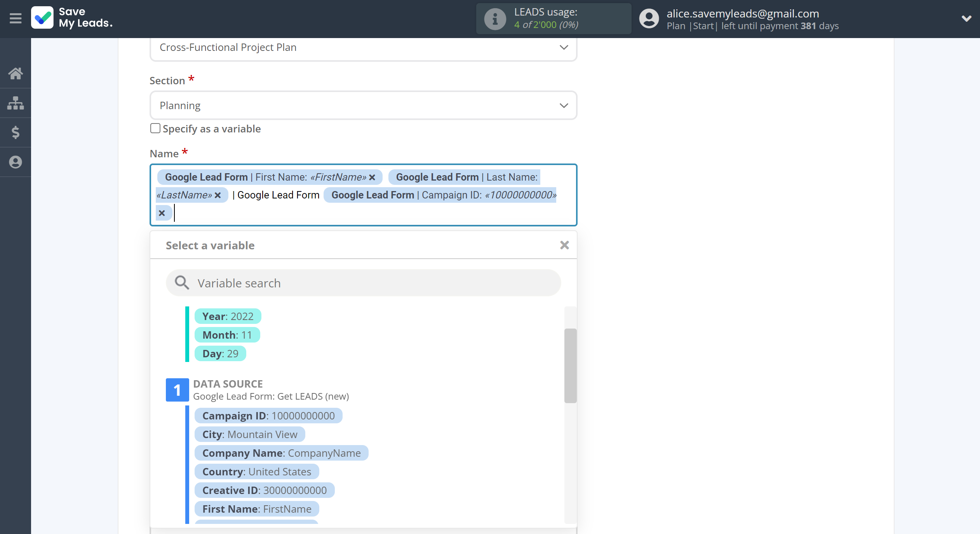Image resolution: width=980 pixels, height=534 pixels.
Task: Open the Planning section dropdown
Action: click(x=363, y=106)
